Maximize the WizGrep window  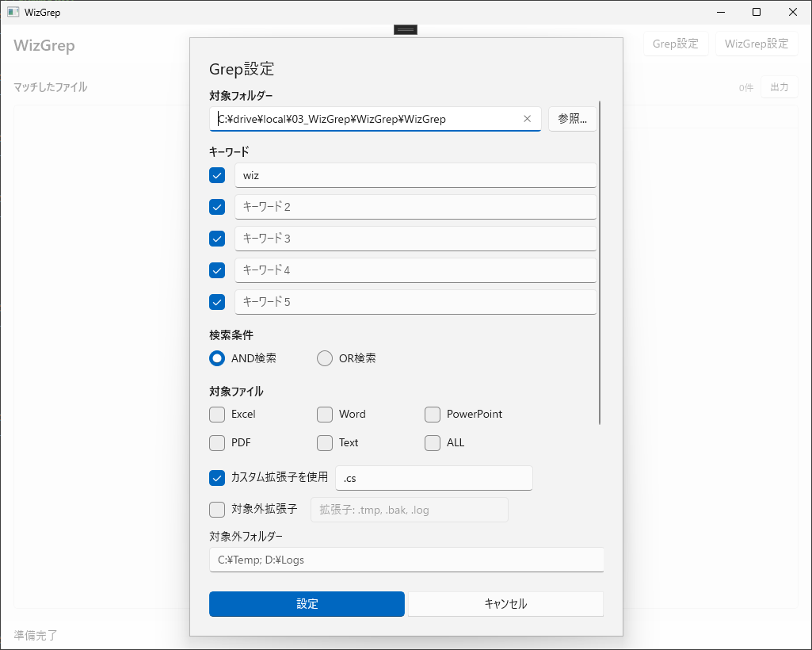(757, 12)
